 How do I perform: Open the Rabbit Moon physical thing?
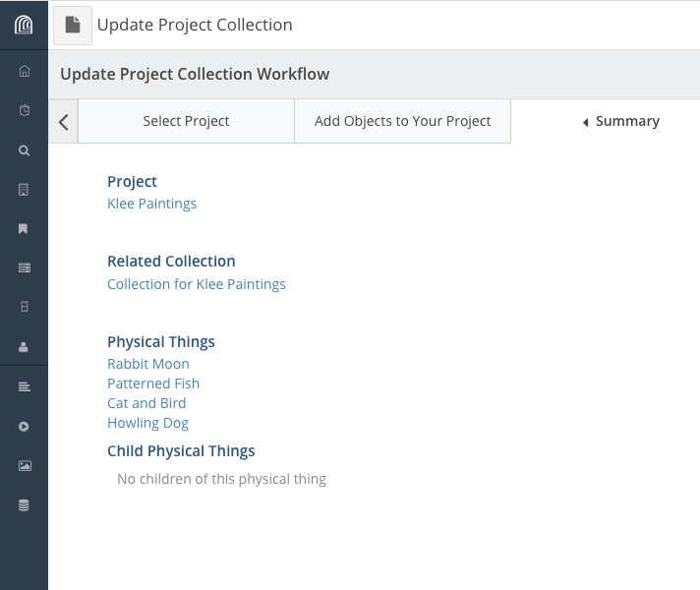pos(148,364)
